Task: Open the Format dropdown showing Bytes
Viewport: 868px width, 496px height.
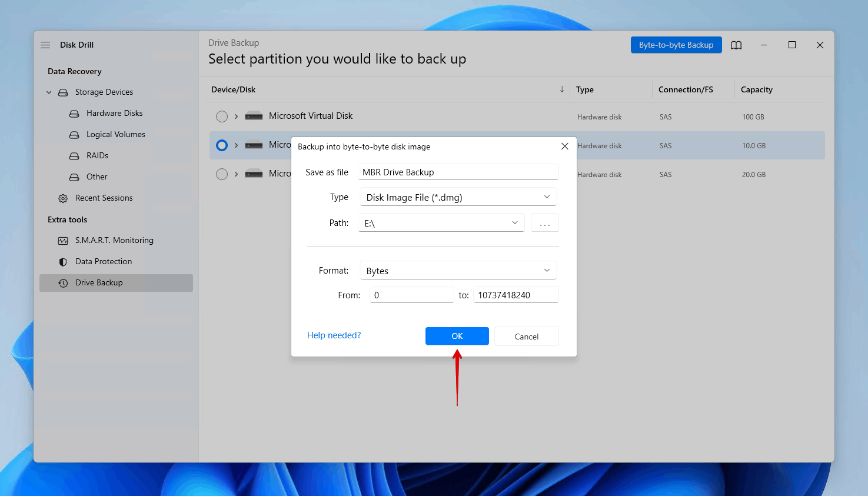Action: [458, 271]
